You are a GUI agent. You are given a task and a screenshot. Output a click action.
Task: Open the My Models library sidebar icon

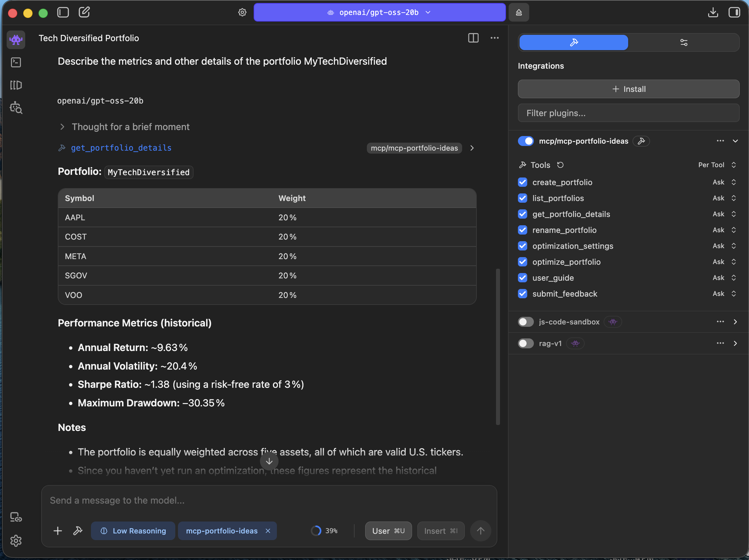[x=16, y=85]
